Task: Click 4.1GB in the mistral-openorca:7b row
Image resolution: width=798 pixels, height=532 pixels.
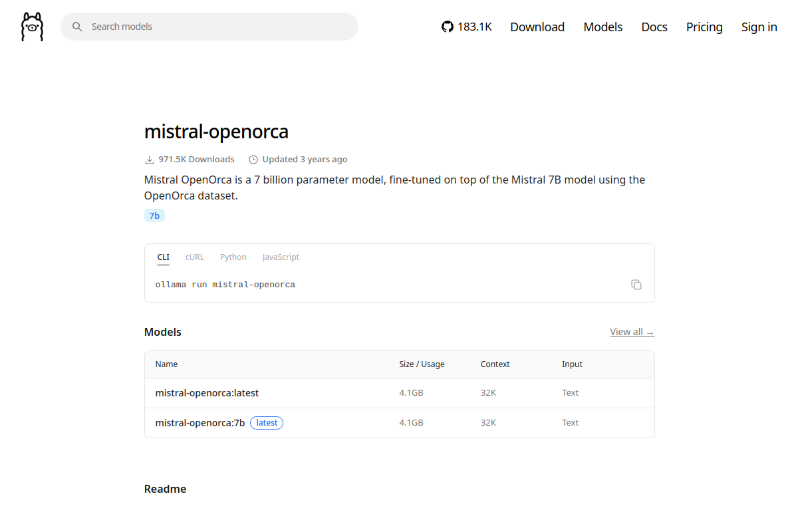Action: pyautogui.click(x=411, y=423)
